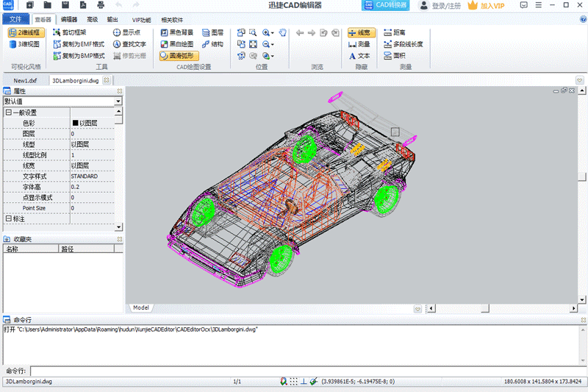Image resolution: width=588 pixels, height=392 pixels.
Task: Toggle the 黑白绘图 black and white drawing
Action: point(177,44)
